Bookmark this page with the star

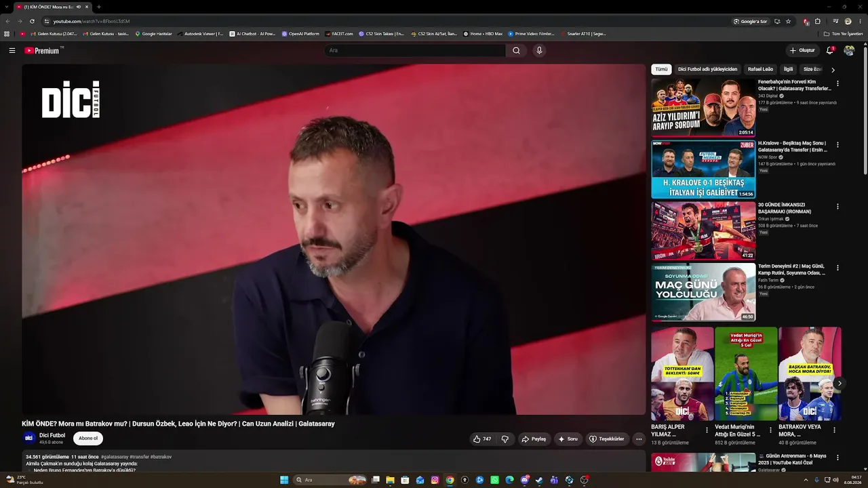coord(788,21)
